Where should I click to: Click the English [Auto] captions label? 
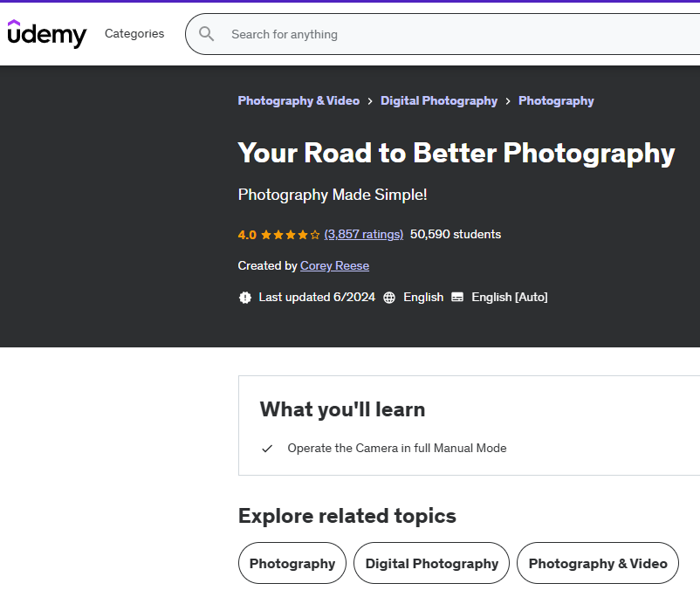(510, 297)
